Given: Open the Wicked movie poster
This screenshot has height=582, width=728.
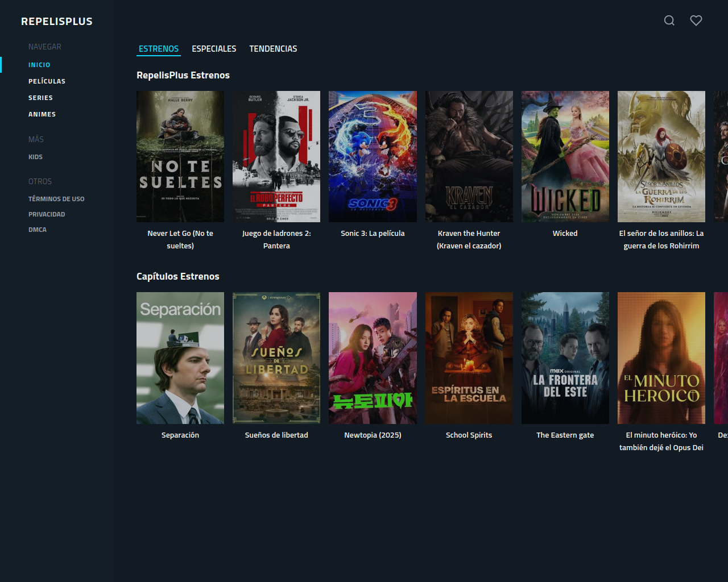Looking at the screenshot, I should (x=565, y=156).
